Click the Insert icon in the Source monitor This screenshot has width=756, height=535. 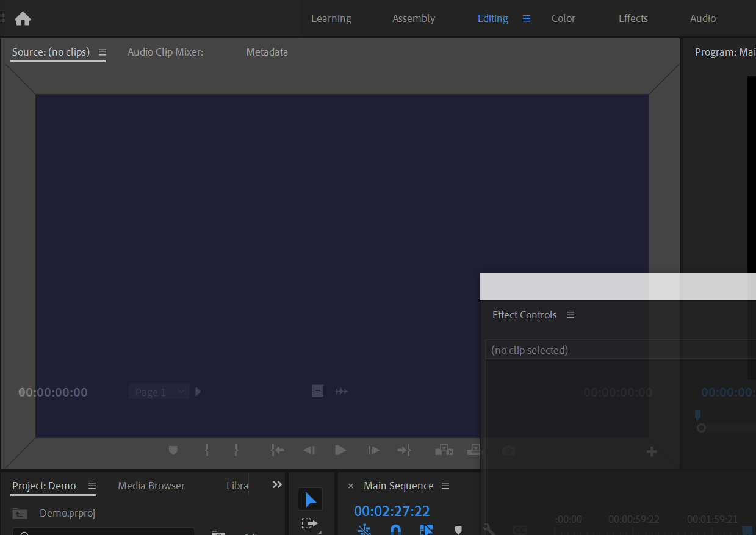(x=444, y=450)
